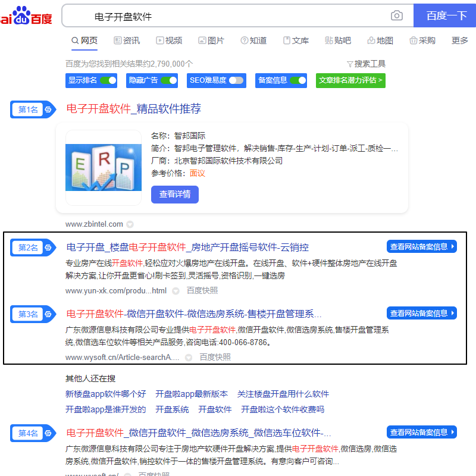Open 云销控 电子开盘 result title
The image size is (476, 476).
(187, 248)
